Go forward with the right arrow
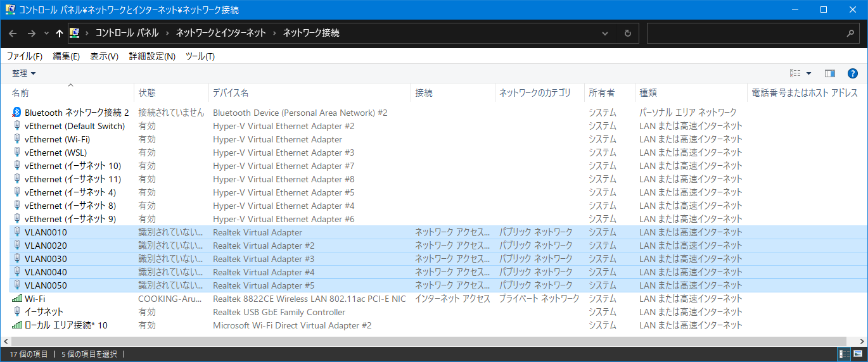 (31, 33)
